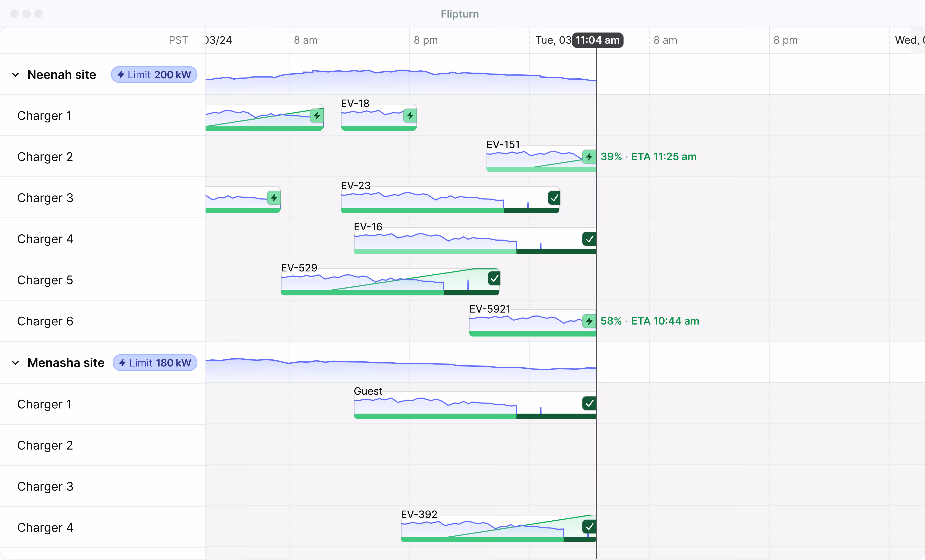Click the bolt icon on Neenah Charger 3 session
The image size is (925, 560).
(274, 198)
